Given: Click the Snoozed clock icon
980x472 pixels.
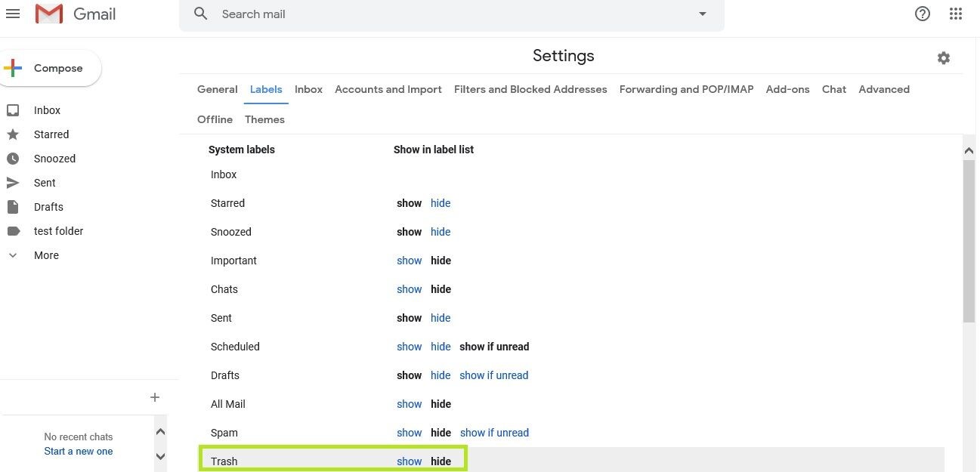Looking at the screenshot, I should [x=12, y=159].
